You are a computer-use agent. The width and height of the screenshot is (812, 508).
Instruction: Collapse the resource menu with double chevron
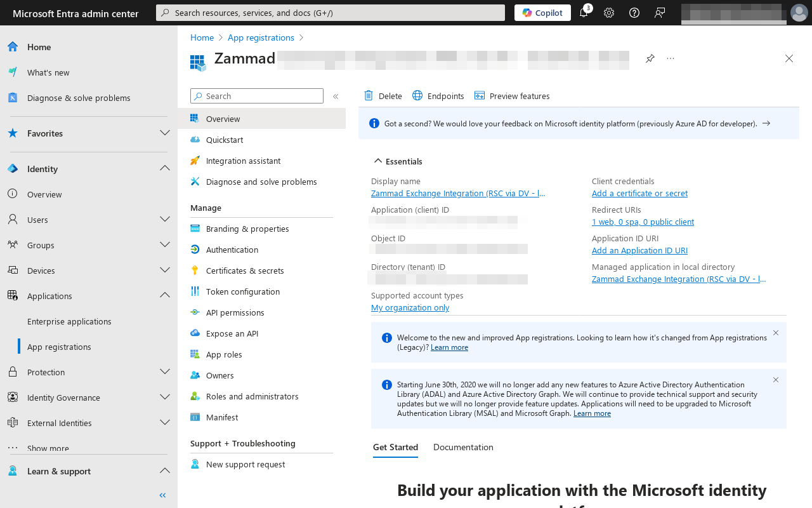[336, 97]
